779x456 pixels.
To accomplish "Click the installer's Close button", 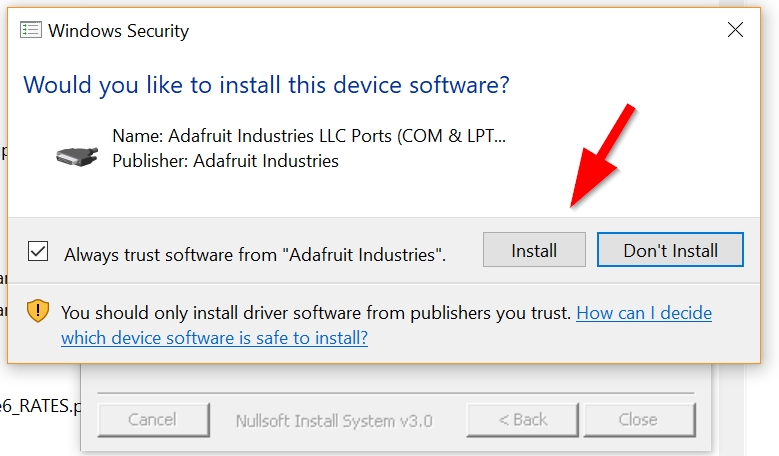I will [x=638, y=420].
